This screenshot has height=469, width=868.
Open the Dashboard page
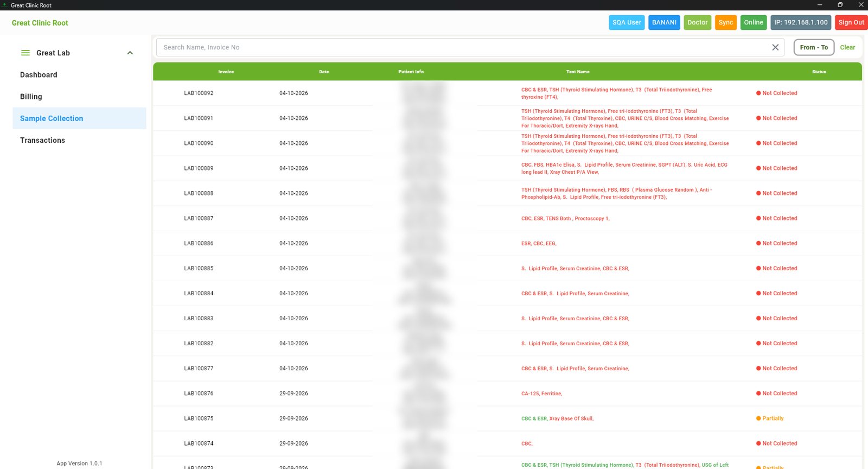click(39, 75)
